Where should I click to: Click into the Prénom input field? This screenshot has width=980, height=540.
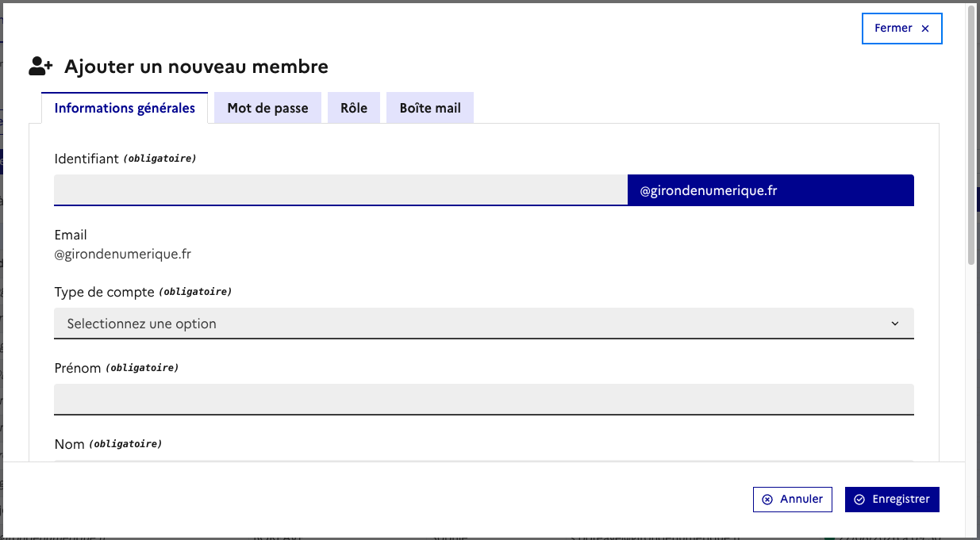pos(484,400)
